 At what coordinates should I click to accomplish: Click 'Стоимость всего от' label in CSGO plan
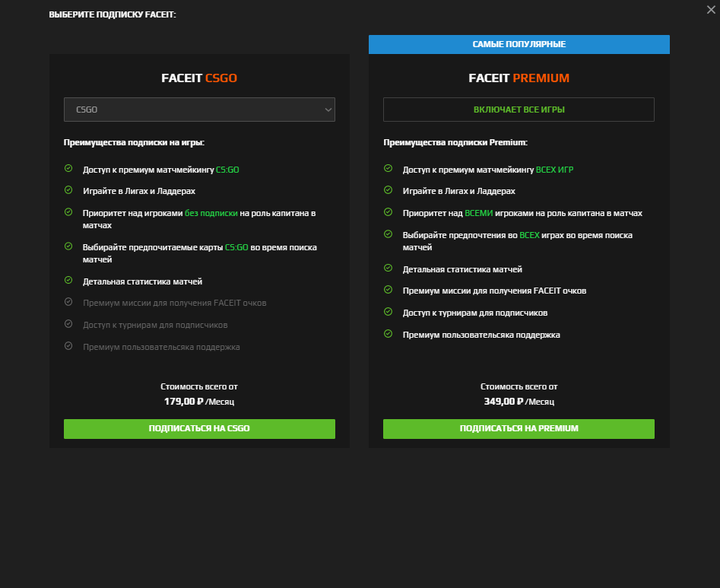(x=199, y=386)
